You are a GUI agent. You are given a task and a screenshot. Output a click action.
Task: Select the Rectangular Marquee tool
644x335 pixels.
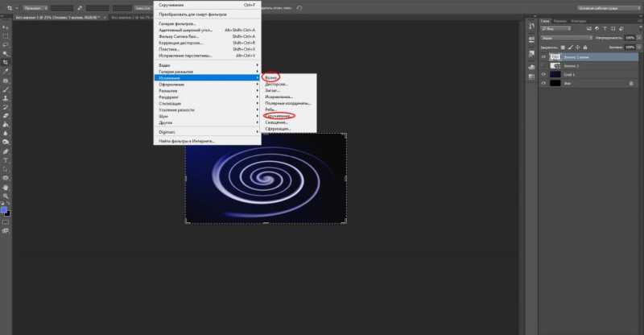pyautogui.click(x=6, y=35)
